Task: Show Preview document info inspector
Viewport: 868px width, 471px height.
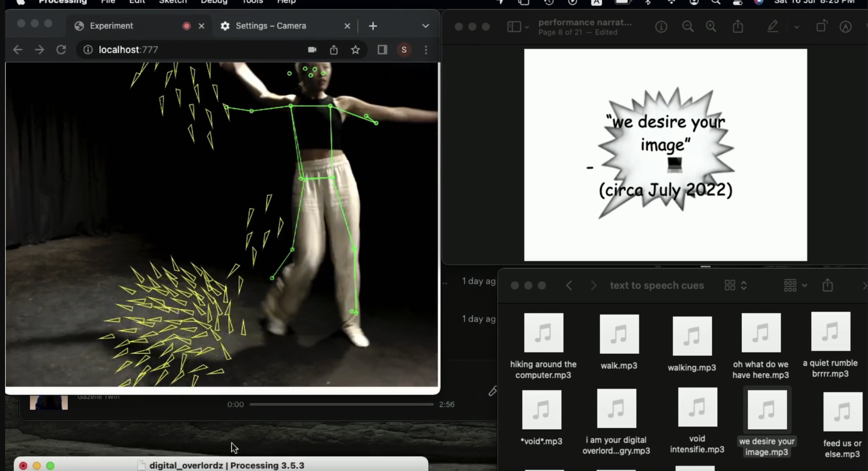Action: point(661,27)
